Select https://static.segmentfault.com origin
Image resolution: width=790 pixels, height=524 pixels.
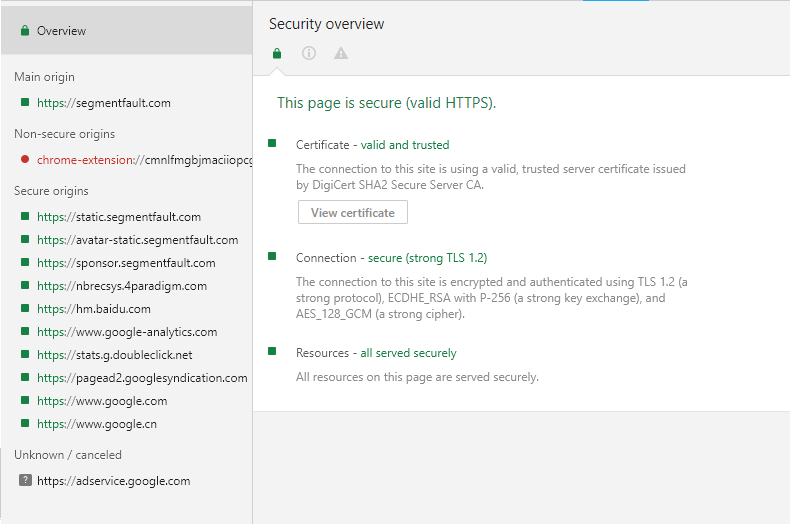pos(119,216)
